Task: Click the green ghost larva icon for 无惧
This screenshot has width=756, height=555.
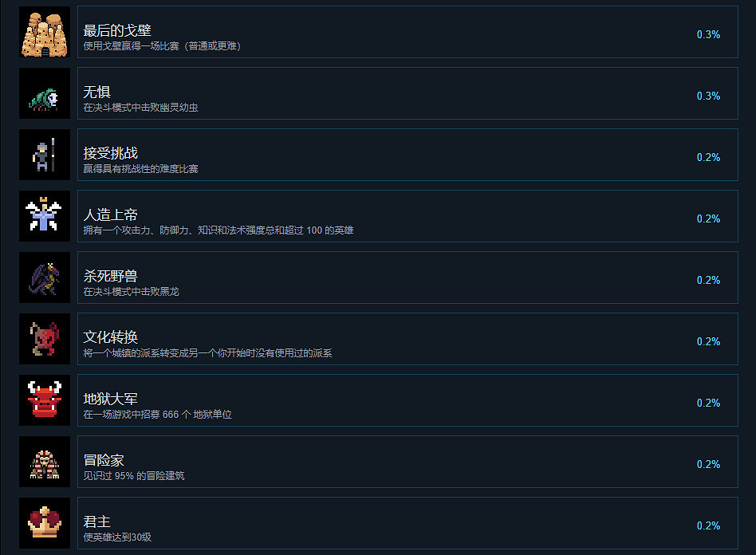Action: pos(45,93)
